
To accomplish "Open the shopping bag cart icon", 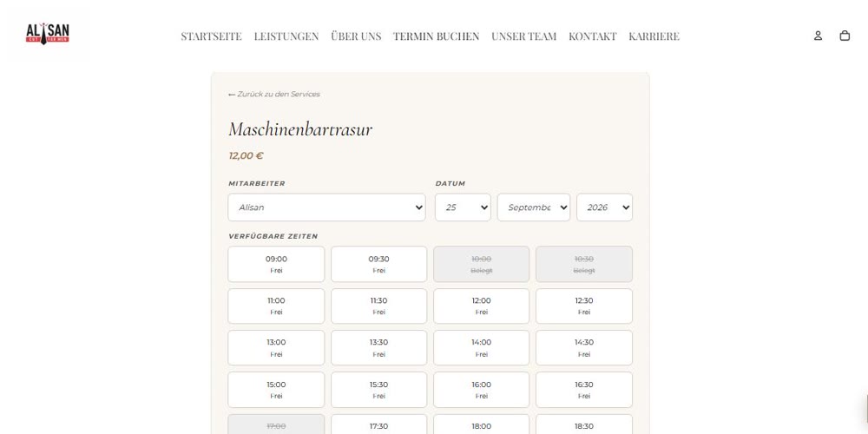I will [845, 36].
